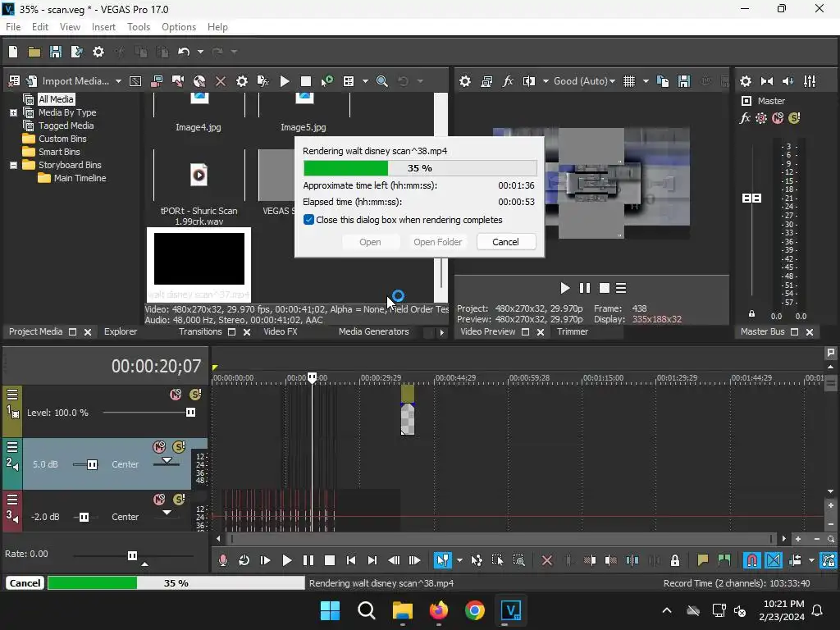Open the Import Media dropdown arrow
The width and height of the screenshot is (840, 630).
118,81
